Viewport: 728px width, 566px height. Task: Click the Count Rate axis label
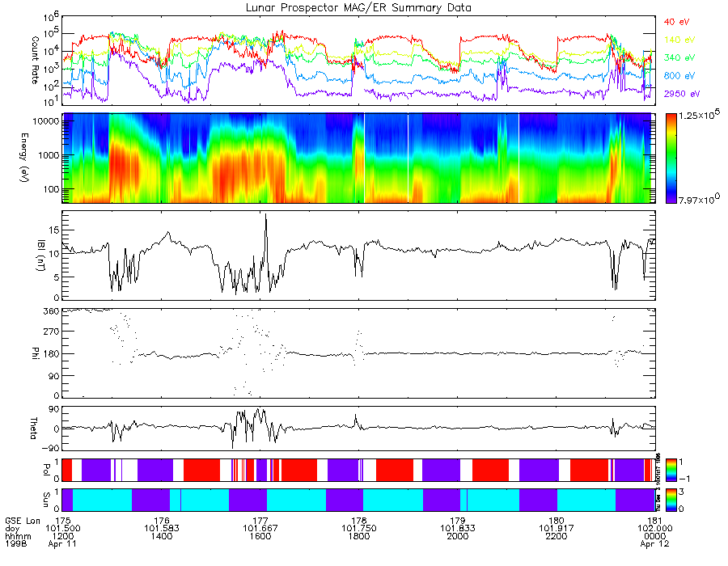click(35, 61)
